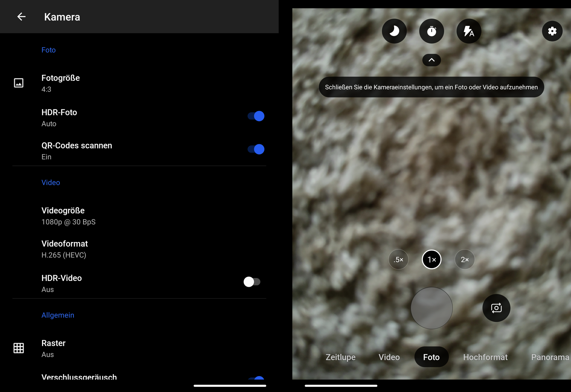571x392 pixels.
Task: Open Videoformat H.265 selection
Action: point(64,249)
